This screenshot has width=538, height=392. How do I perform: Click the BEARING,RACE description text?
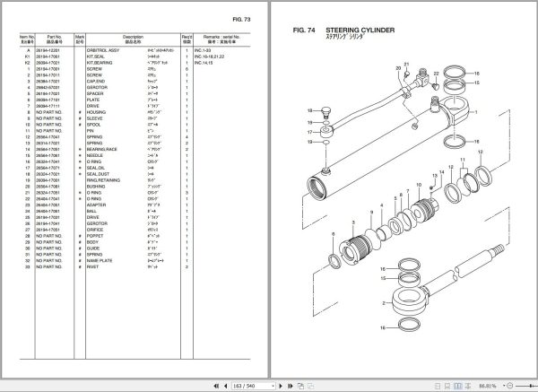click(102, 149)
